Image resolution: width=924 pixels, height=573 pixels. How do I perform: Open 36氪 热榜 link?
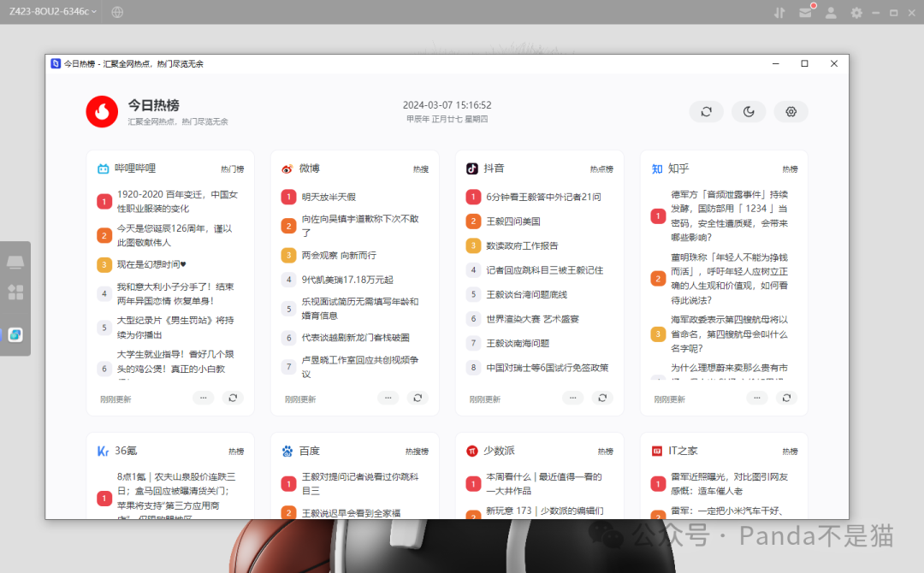pos(236,452)
